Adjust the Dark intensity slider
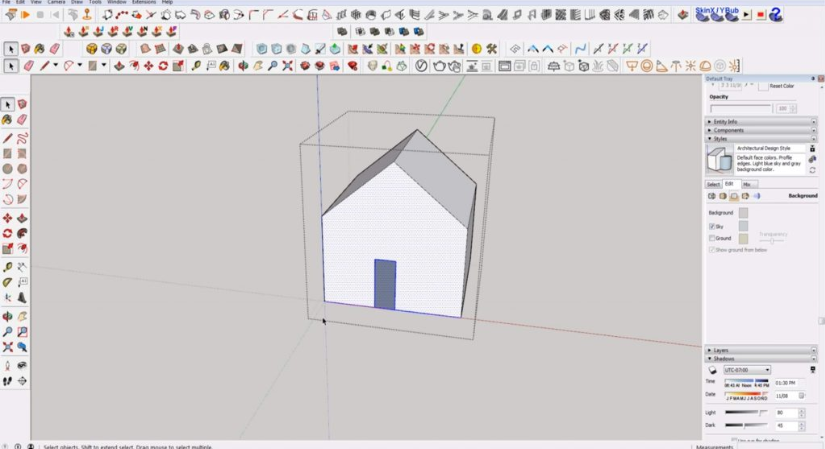Viewport: 825px width, 449px height. (x=747, y=425)
